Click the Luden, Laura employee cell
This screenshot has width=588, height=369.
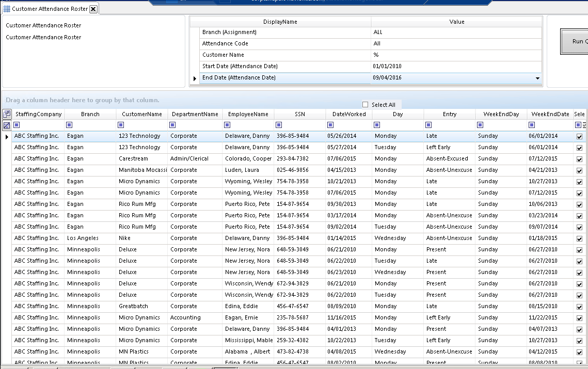tap(248, 170)
